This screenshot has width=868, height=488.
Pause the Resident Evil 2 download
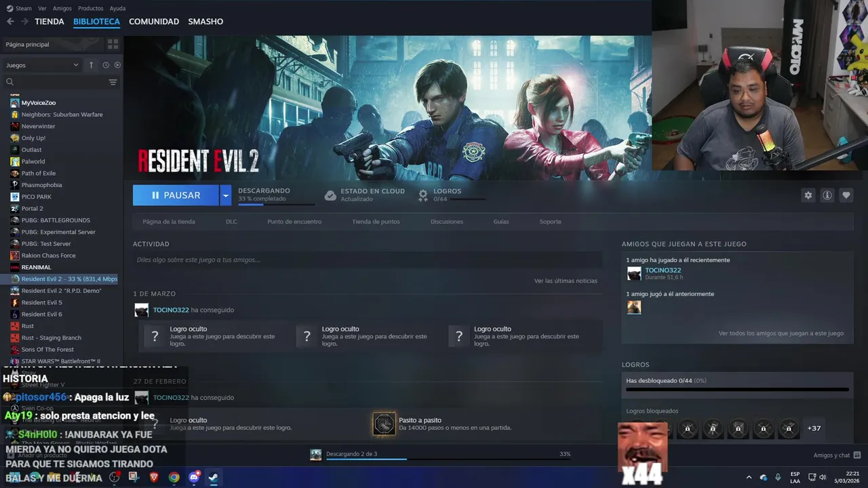click(176, 195)
